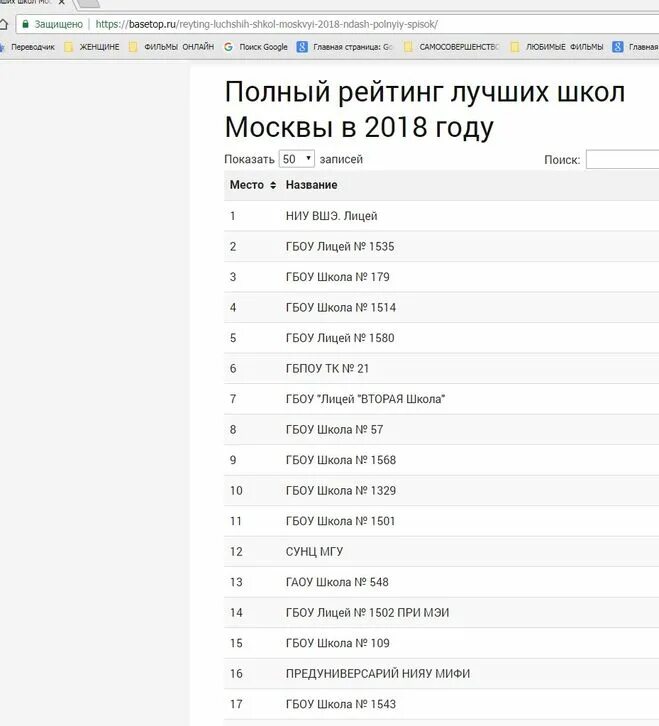Click the home icon beside address bar
The height and width of the screenshot is (726, 659).
click(3, 24)
